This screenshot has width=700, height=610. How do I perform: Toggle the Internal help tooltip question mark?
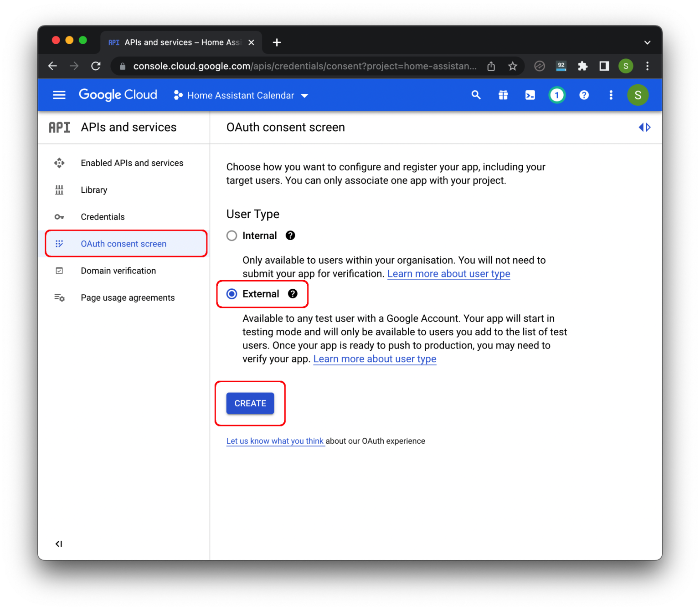(291, 236)
